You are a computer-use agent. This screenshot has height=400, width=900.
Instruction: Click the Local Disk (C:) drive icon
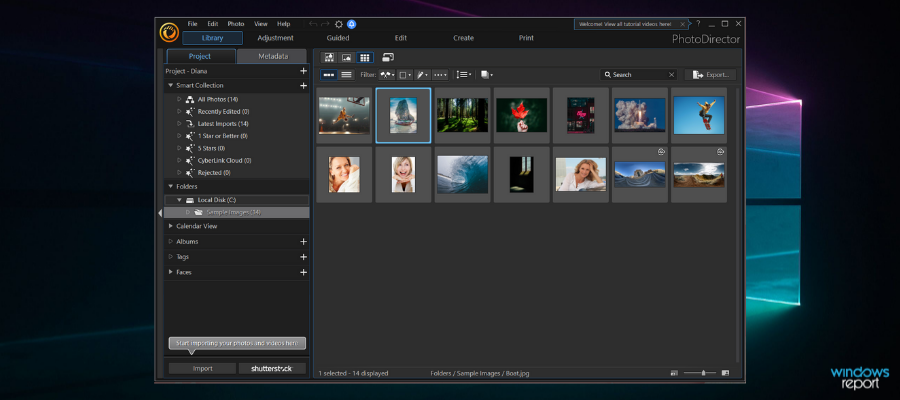point(190,200)
